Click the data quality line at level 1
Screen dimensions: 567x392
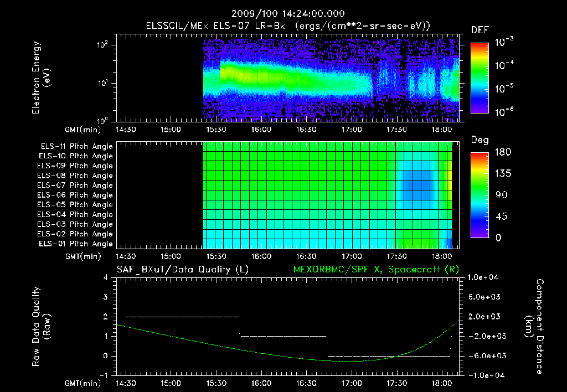pos(283,336)
